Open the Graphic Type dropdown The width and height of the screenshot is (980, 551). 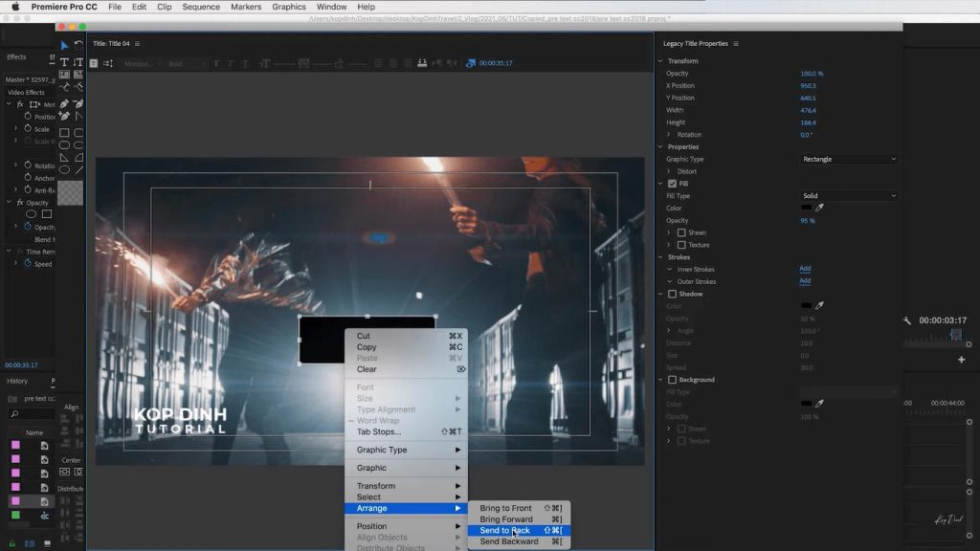pos(849,159)
